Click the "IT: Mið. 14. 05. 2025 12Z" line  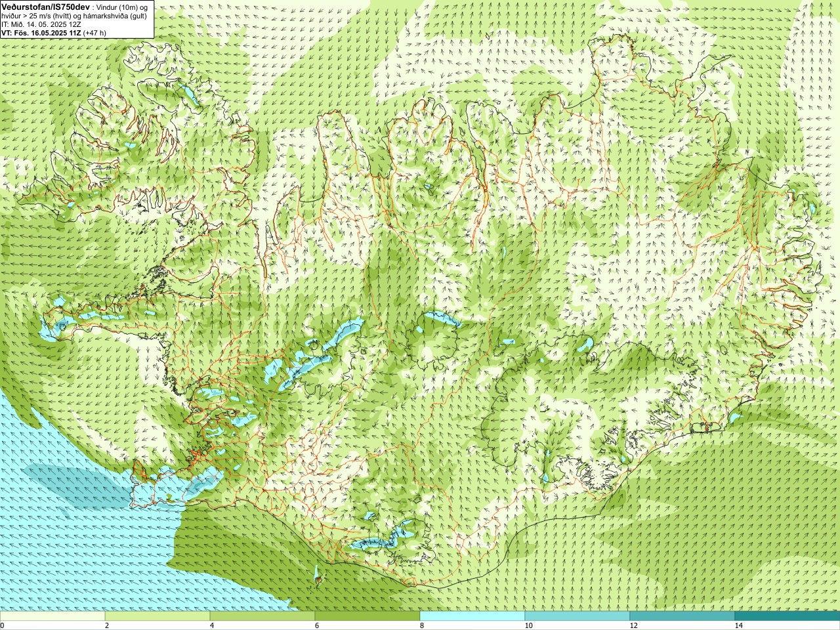click(41, 24)
